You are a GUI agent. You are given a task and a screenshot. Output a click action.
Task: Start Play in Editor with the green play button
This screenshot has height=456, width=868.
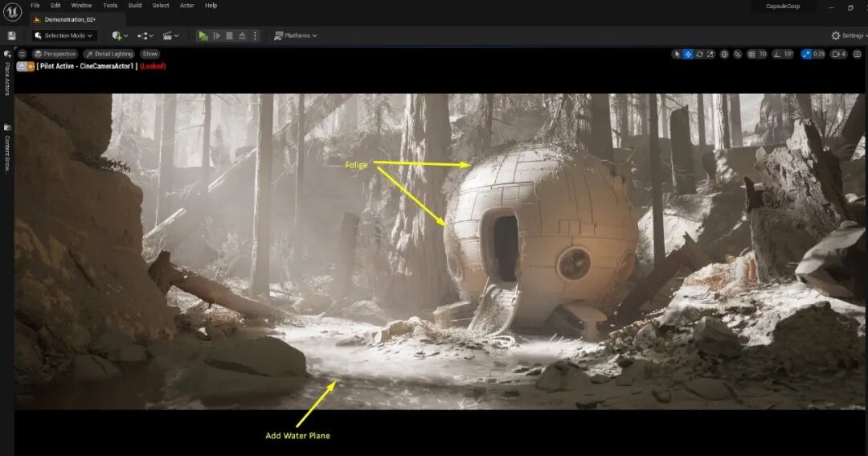(203, 35)
